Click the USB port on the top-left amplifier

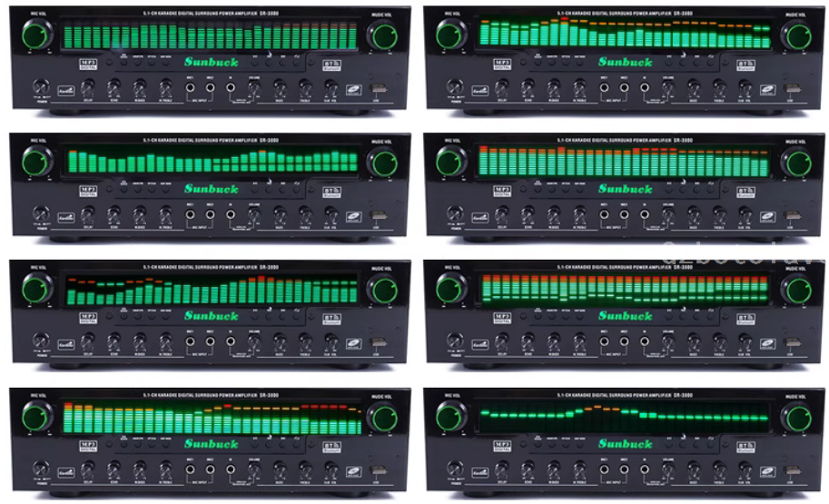[x=378, y=88]
